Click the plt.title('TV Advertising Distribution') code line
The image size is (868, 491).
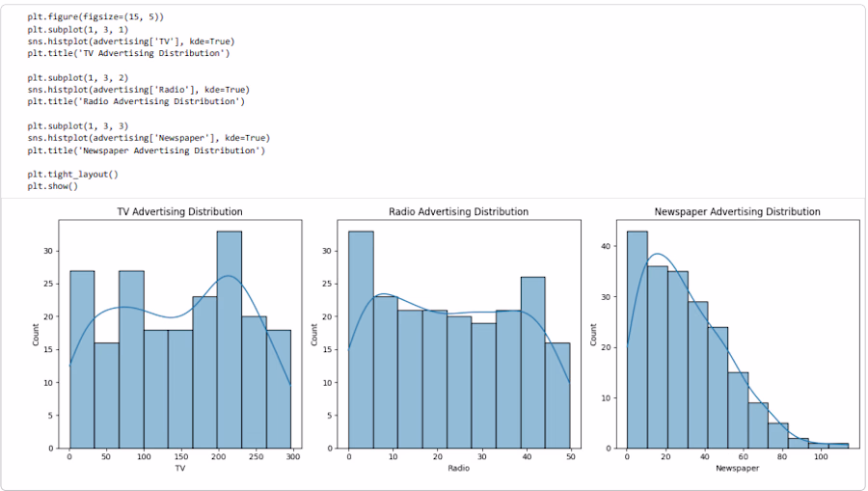click(128, 53)
